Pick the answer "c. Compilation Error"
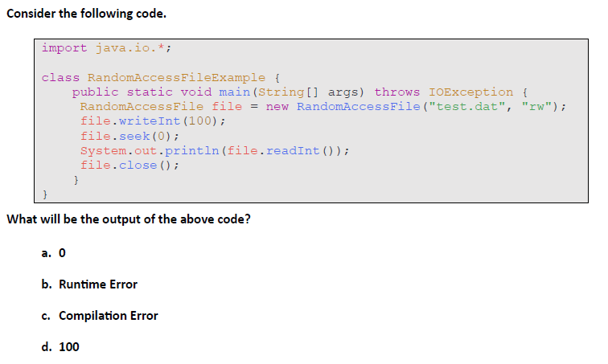 pos(100,315)
